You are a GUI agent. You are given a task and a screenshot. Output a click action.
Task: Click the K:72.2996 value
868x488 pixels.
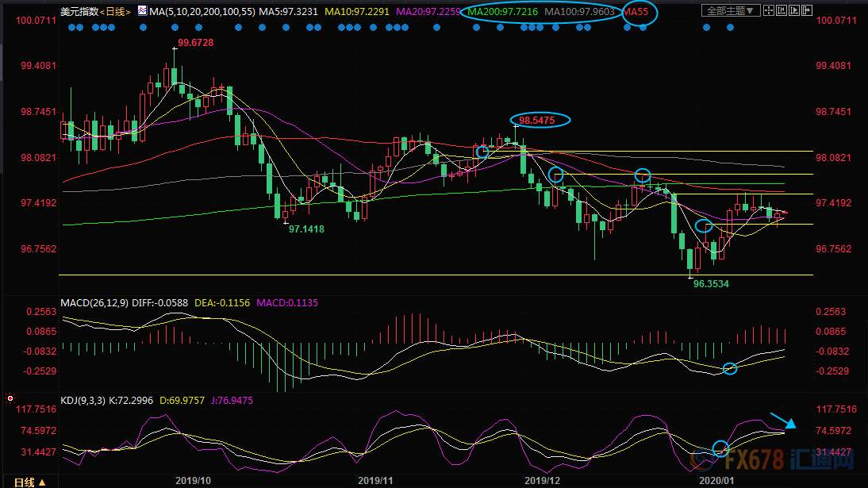tap(131, 401)
